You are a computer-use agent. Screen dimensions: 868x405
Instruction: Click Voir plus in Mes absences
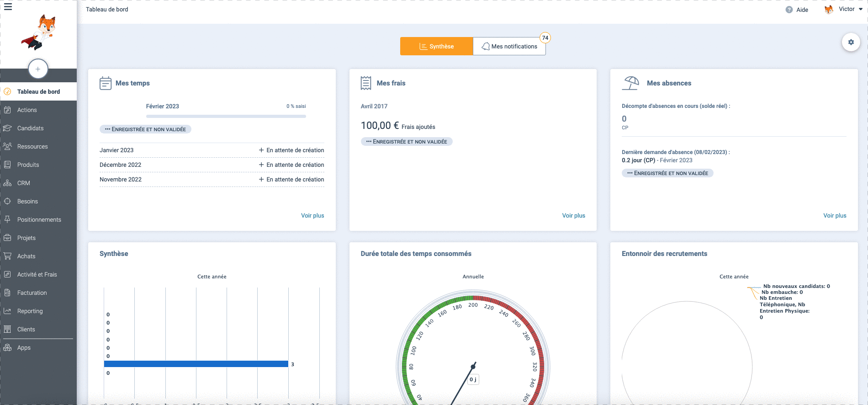(835, 215)
